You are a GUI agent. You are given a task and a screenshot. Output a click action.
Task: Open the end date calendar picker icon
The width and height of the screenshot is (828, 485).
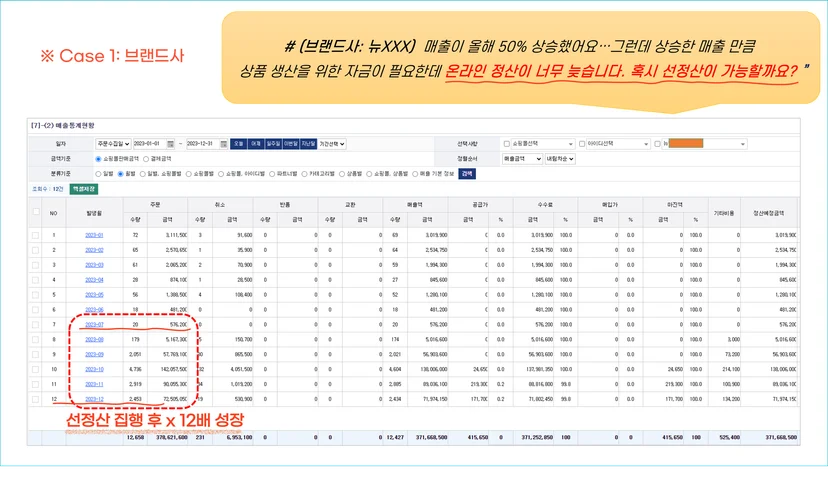point(224,144)
